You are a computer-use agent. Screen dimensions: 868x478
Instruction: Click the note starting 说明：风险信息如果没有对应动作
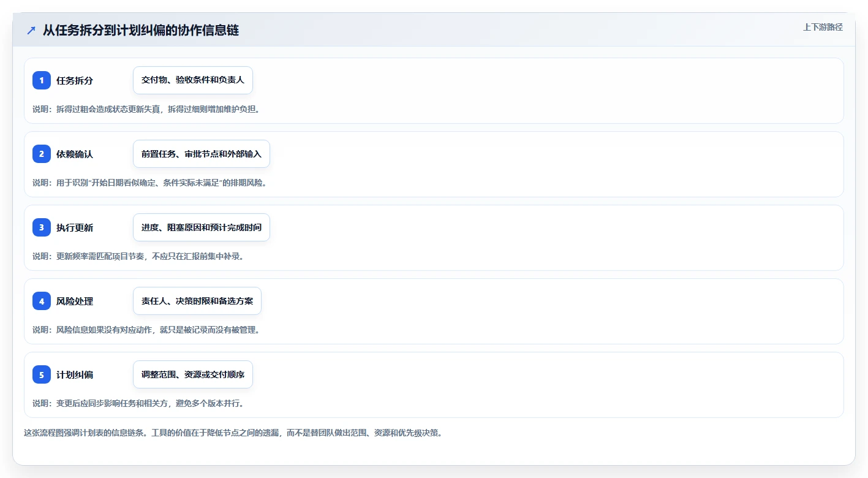click(146, 330)
